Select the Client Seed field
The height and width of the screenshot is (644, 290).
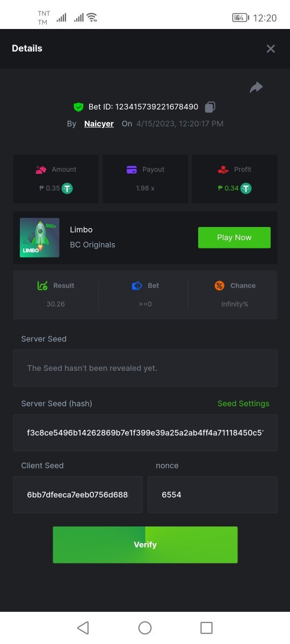[x=78, y=494]
